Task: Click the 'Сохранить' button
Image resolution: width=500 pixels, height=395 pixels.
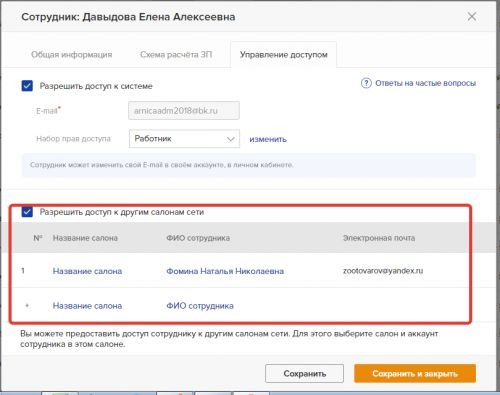Action: coord(304,373)
